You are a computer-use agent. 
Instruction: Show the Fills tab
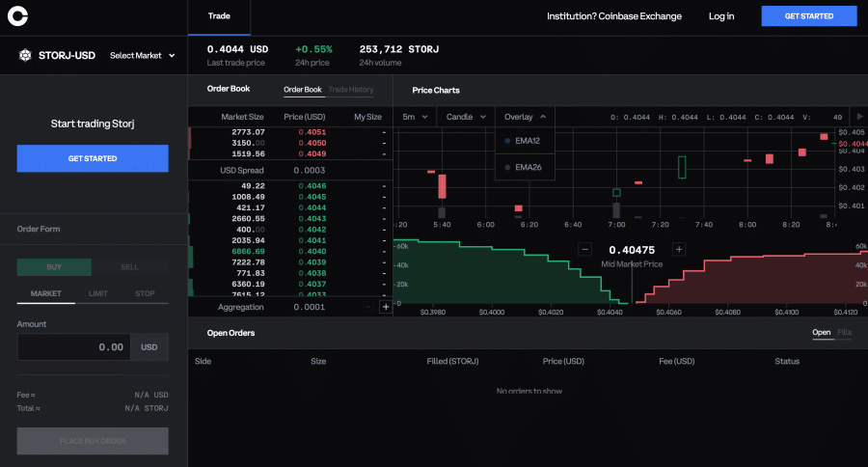(844, 332)
